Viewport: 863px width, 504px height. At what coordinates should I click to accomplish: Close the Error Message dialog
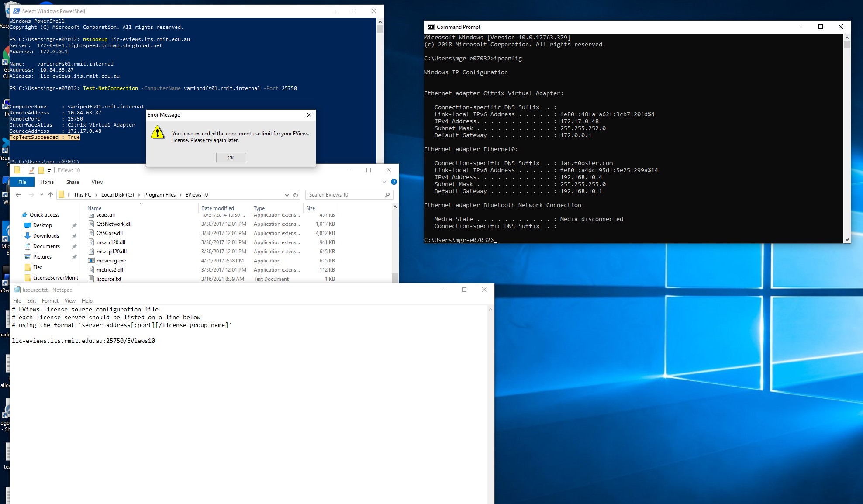(x=309, y=115)
